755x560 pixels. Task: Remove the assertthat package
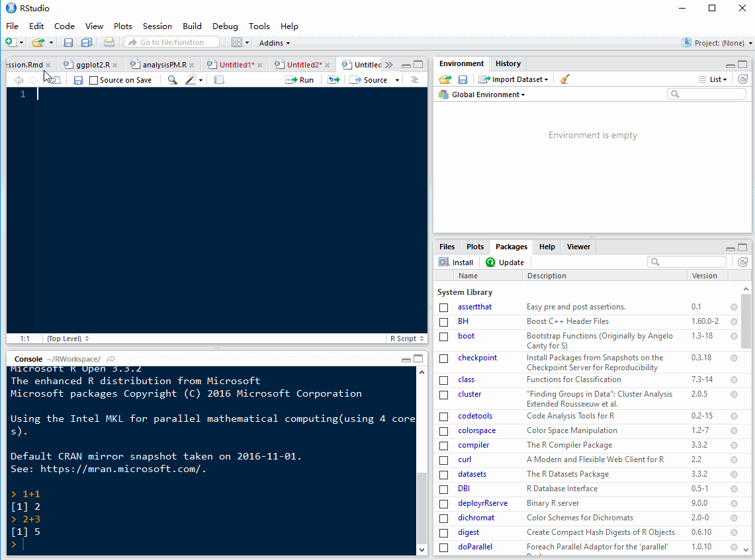[734, 307]
